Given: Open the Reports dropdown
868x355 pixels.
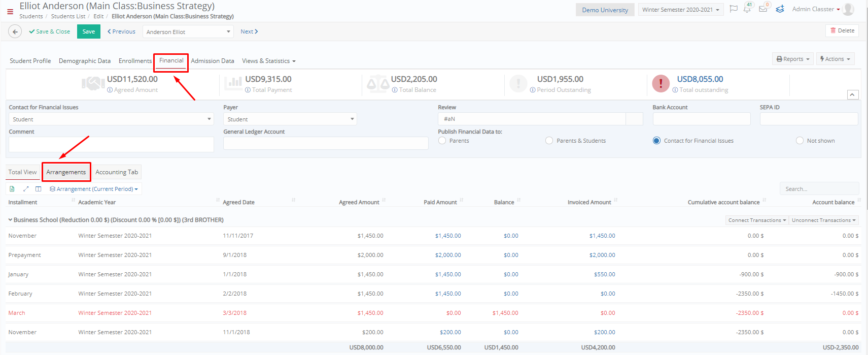Looking at the screenshot, I should (x=793, y=59).
